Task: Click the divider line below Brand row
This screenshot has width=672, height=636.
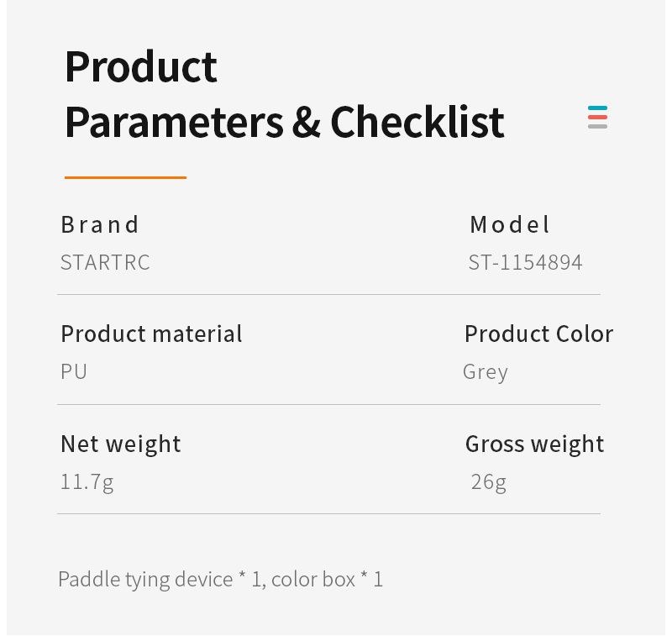Action: point(328,294)
